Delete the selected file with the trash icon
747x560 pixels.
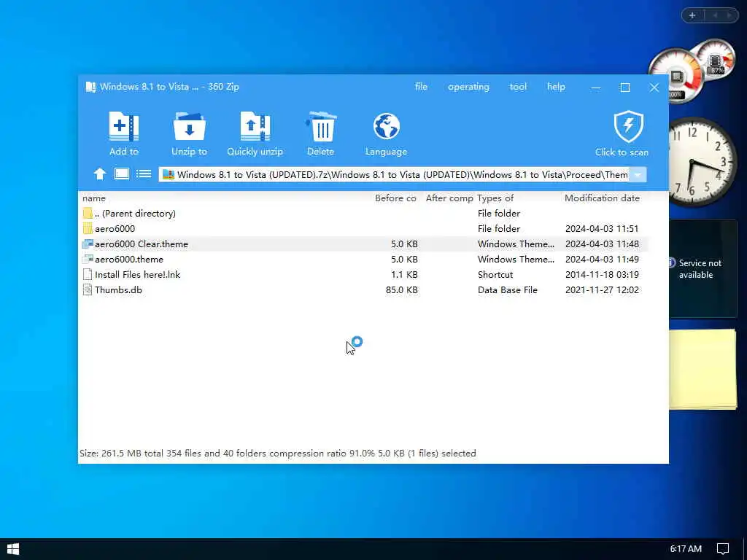[321, 127]
